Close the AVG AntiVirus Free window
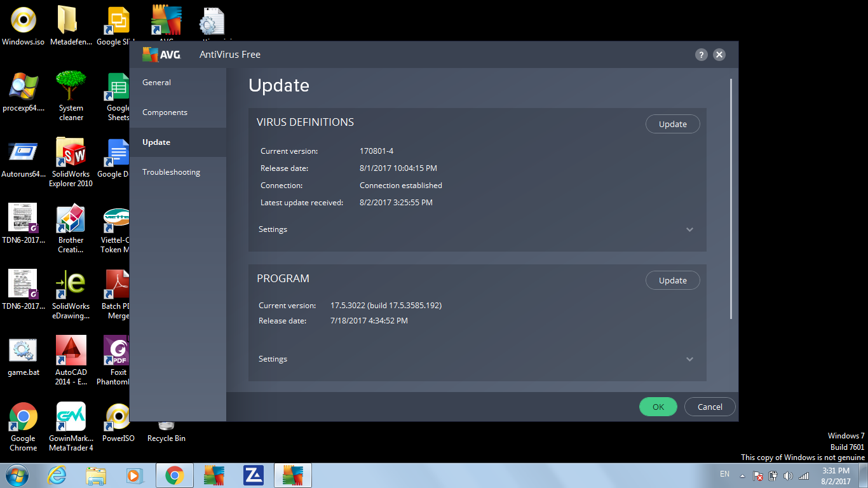This screenshot has height=488, width=868. tap(719, 55)
